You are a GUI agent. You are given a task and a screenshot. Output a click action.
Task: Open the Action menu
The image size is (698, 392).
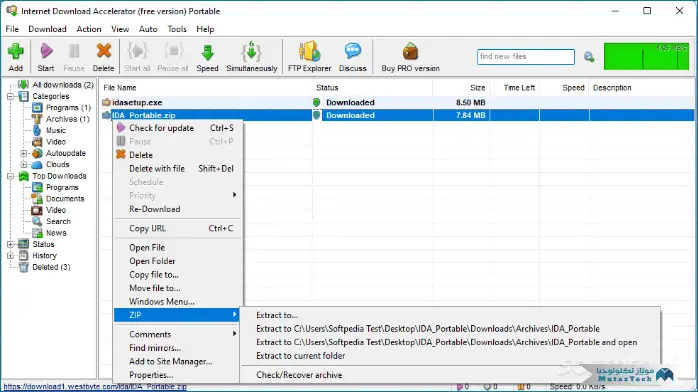[x=89, y=29]
